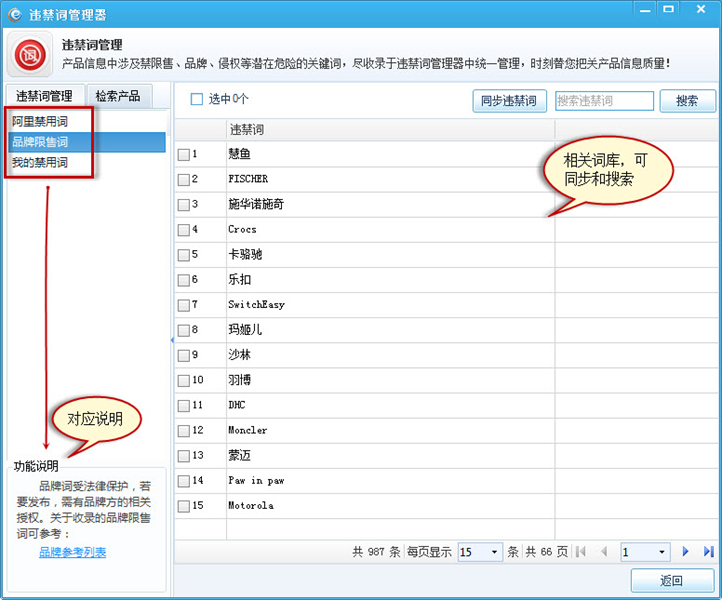The height and width of the screenshot is (600, 722).
Task: Click the app icon in title bar
Action: coord(15,14)
